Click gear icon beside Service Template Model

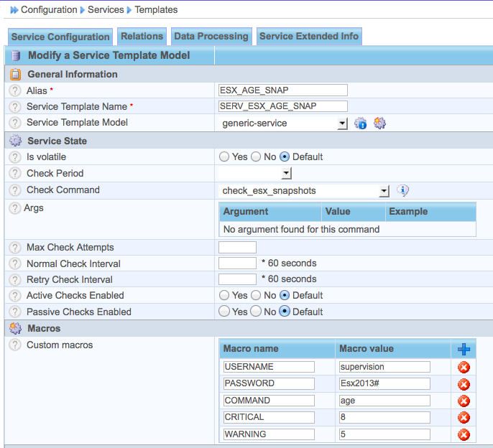pos(379,123)
